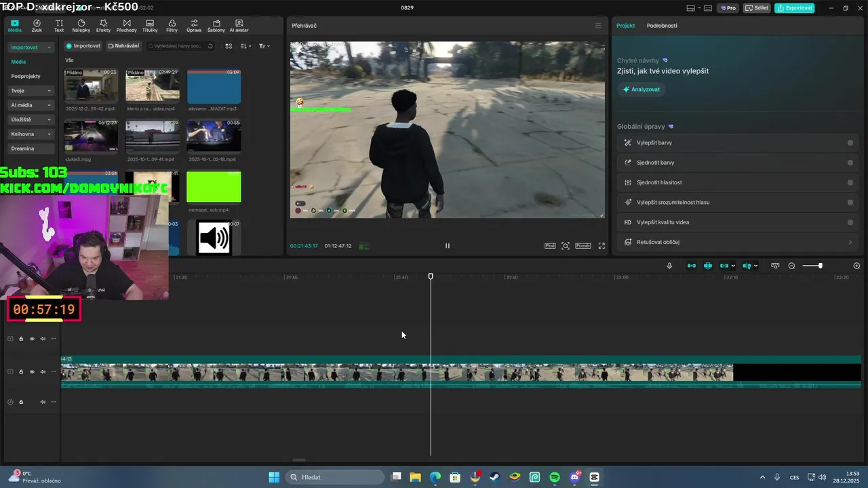The image size is (868, 488).
Task: Toggle the main track magnet icon
Action: [x=691, y=266]
